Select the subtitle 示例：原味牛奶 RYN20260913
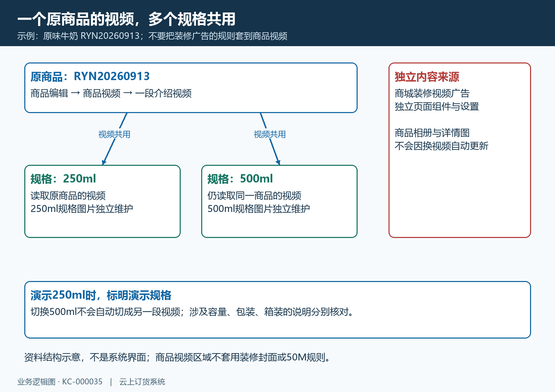This screenshot has height=392, width=555. (x=78, y=36)
